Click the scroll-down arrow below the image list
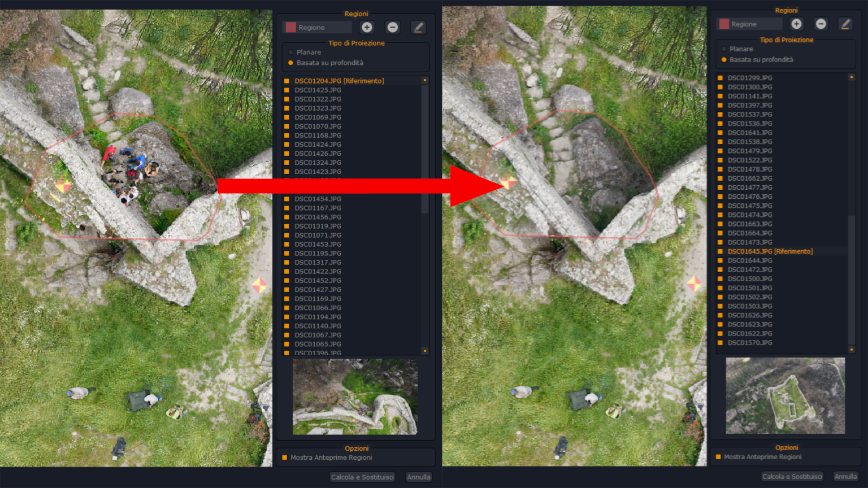 coord(425,351)
